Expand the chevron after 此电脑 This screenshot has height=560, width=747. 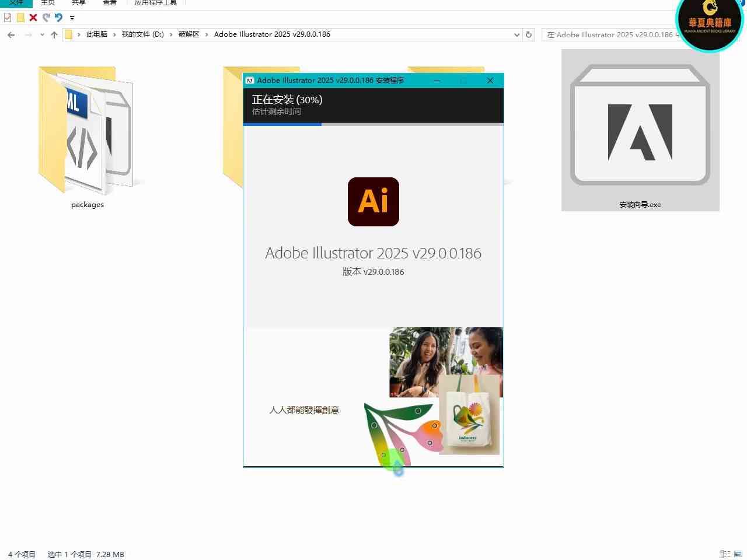click(114, 34)
